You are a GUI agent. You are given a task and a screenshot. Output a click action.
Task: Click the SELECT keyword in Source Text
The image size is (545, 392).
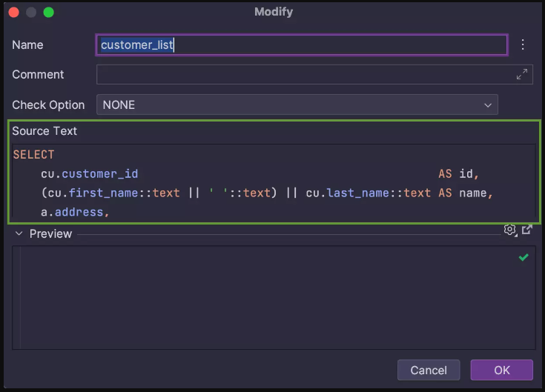(x=34, y=155)
